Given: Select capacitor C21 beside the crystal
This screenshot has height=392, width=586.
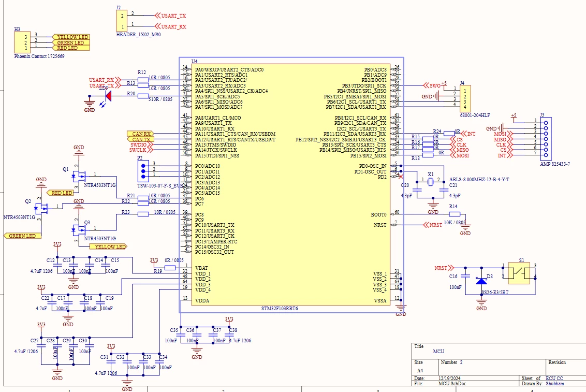Looking at the screenshot, I should coord(444,190).
